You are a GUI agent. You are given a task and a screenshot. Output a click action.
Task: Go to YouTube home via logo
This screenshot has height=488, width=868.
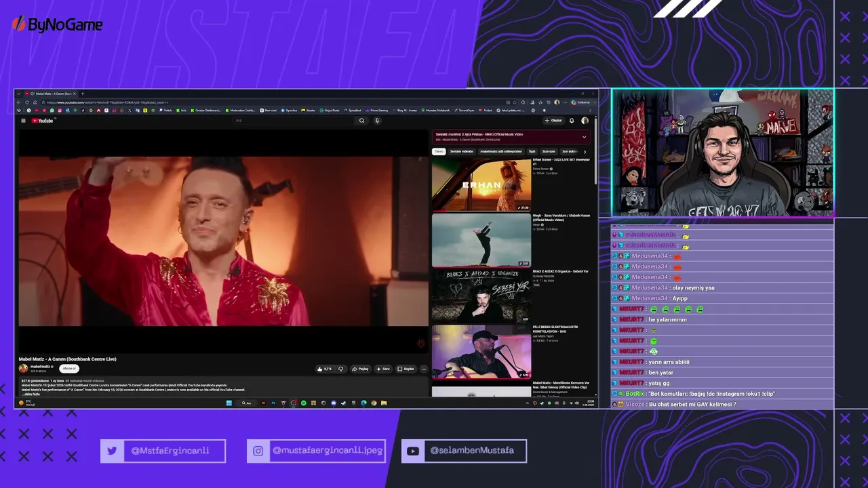pos(42,121)
